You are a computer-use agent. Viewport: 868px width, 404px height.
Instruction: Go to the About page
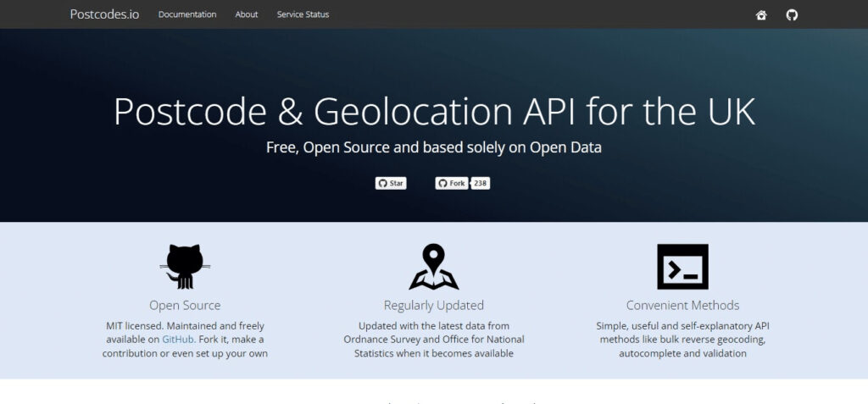pyautogui.click(x=247, y=14)
